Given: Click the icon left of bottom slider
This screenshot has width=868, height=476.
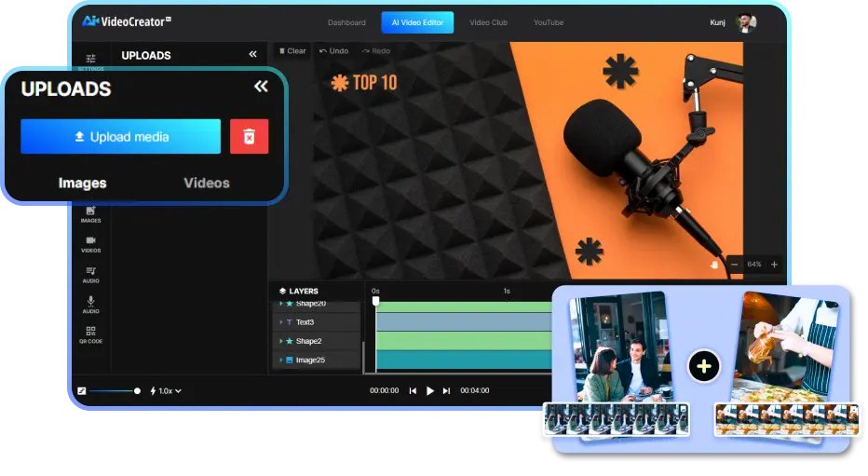Looking at the screenshot, I should click(82, 390).
